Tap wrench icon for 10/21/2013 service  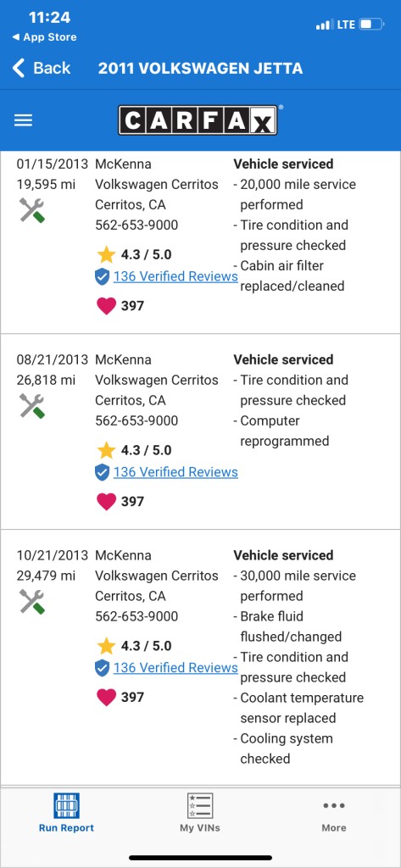(31, 602)
